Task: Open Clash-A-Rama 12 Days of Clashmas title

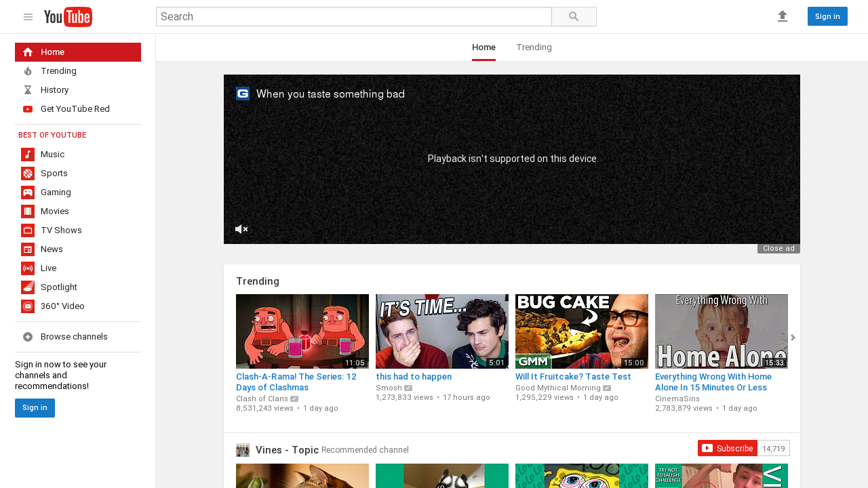Action: (x=296, y=382)
